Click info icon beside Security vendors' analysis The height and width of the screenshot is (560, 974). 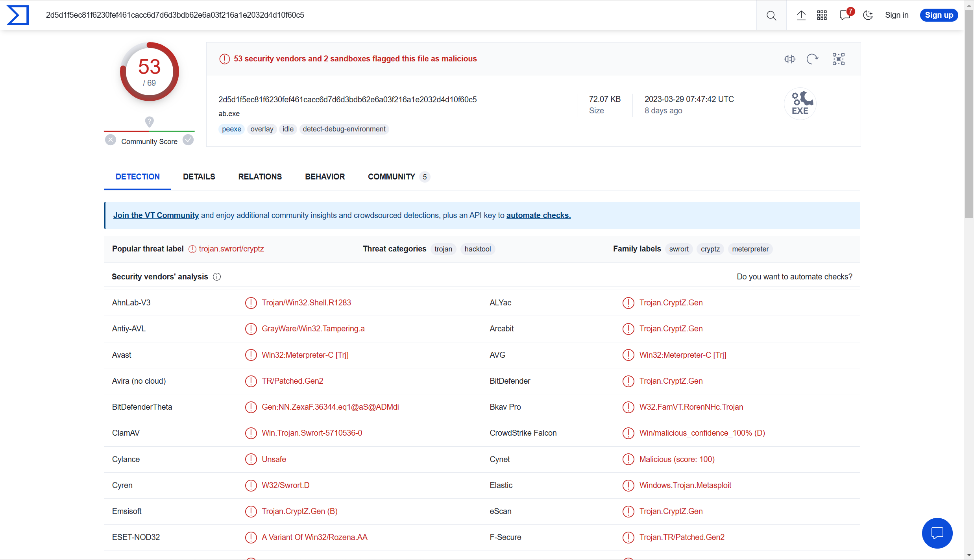pyautogui.click(x=217, y=277)
